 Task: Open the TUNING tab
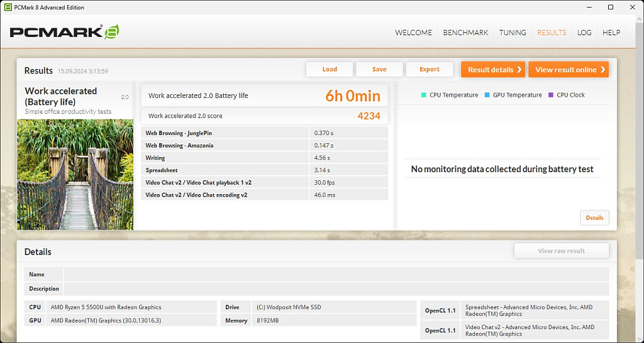click(x=513, y=33)
